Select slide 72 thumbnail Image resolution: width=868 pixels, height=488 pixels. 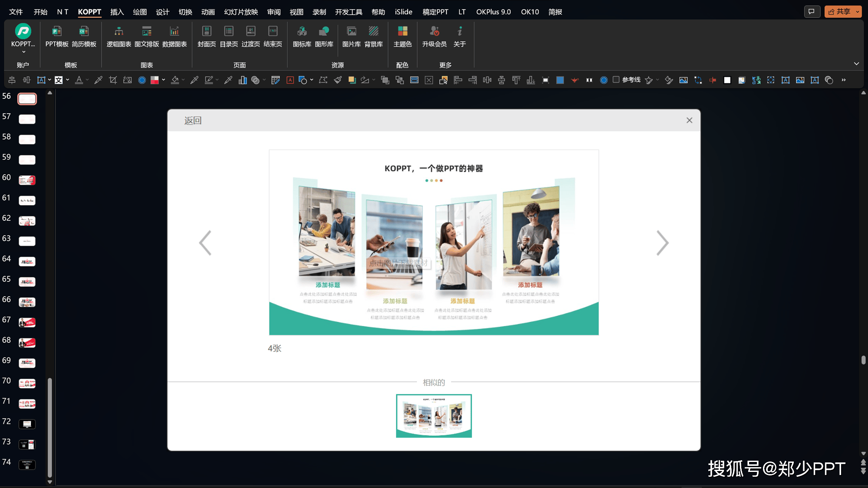coord(27,424)
